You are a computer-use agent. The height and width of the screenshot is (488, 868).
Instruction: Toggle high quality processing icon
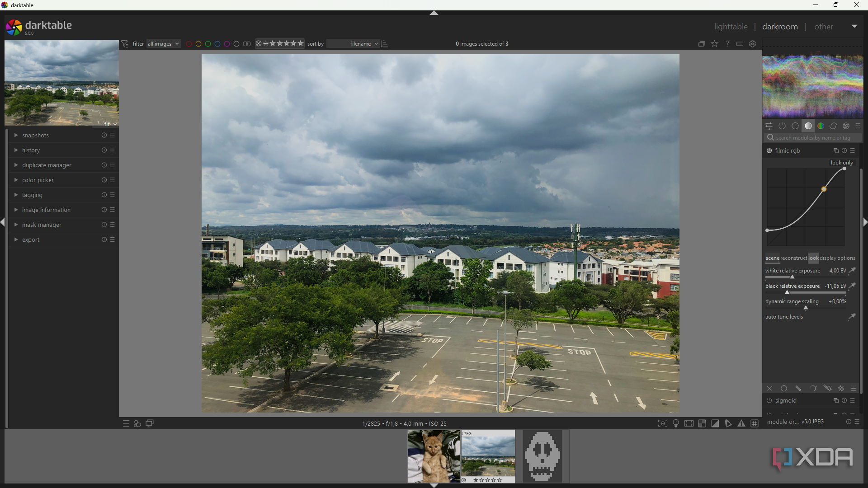689,423
